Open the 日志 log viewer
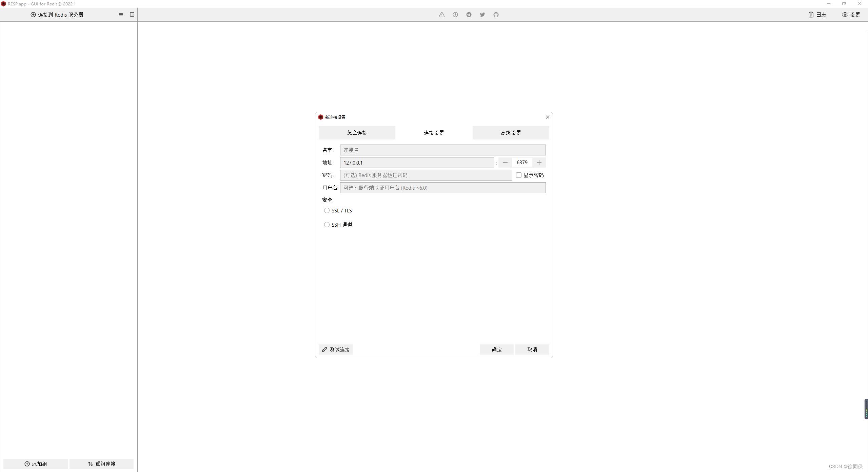Screen dimensions: 868x472 point(817,15)
